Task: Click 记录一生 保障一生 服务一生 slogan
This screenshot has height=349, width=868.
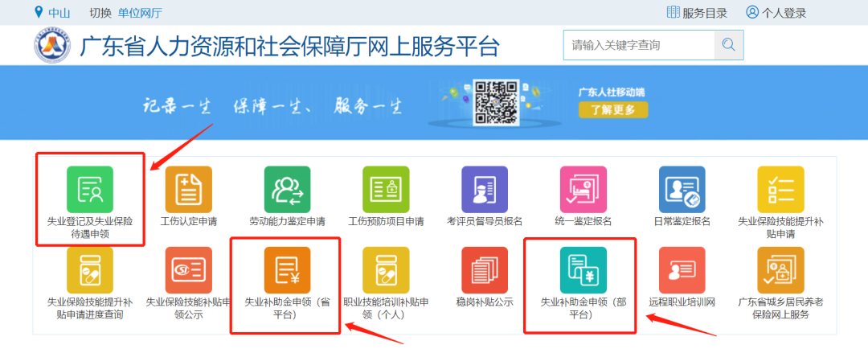Action: point(272,105)
